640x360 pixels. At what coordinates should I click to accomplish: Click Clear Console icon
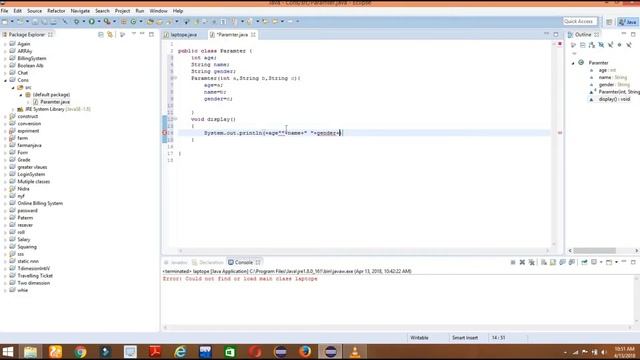[x=544, y=262]
